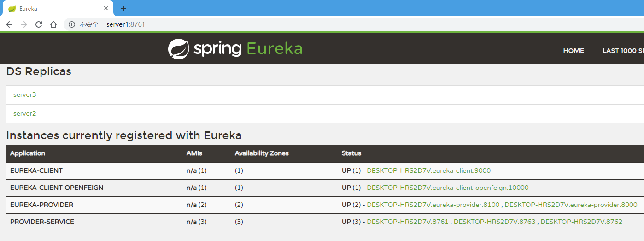Click the spring Eureka title text

pyautogui.click(x=248, y=49)
